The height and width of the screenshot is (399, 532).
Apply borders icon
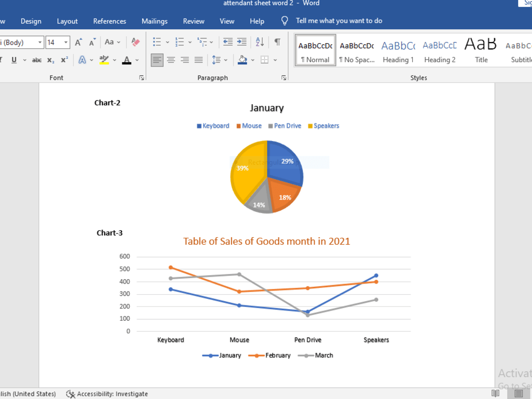click(x=264, y=60)
